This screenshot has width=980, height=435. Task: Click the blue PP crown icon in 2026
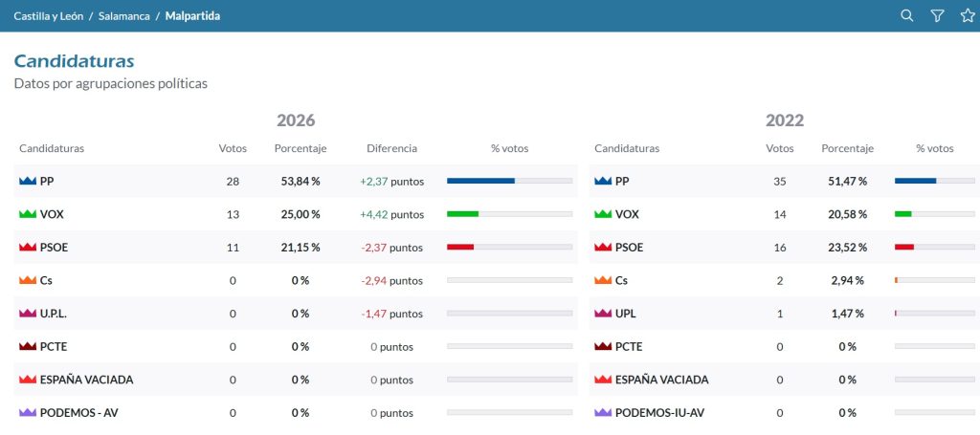pyautogui.click(x=28, y=181)
